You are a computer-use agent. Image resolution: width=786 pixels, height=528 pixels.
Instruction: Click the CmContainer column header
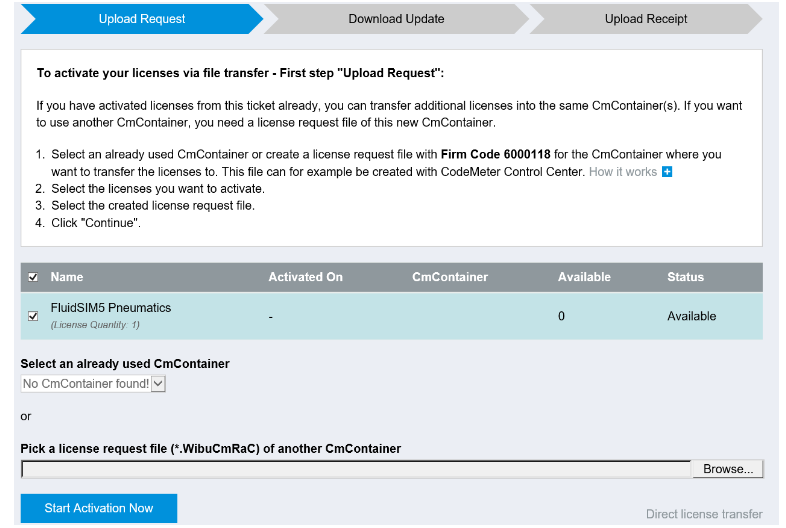coord(450,277)
